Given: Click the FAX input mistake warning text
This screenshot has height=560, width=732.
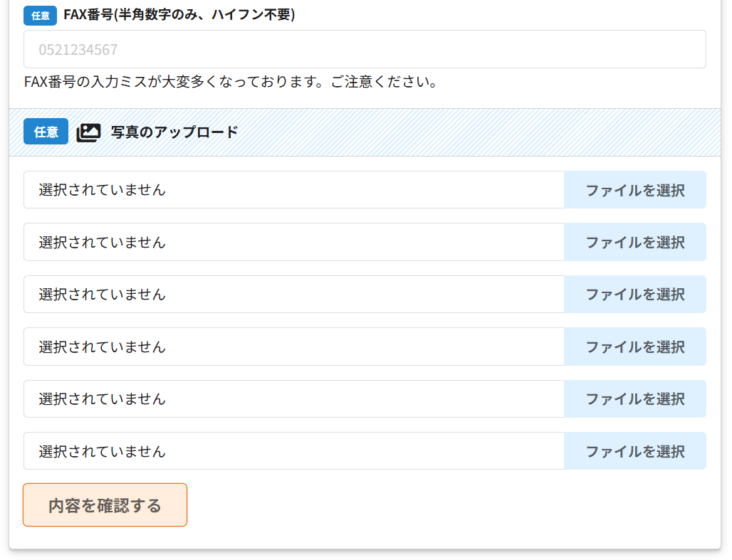Looking at the screenshot, I should point(230,82).
